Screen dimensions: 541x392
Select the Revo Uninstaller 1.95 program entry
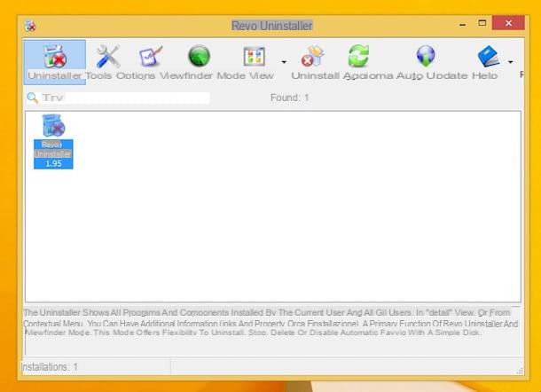[53, 141]
